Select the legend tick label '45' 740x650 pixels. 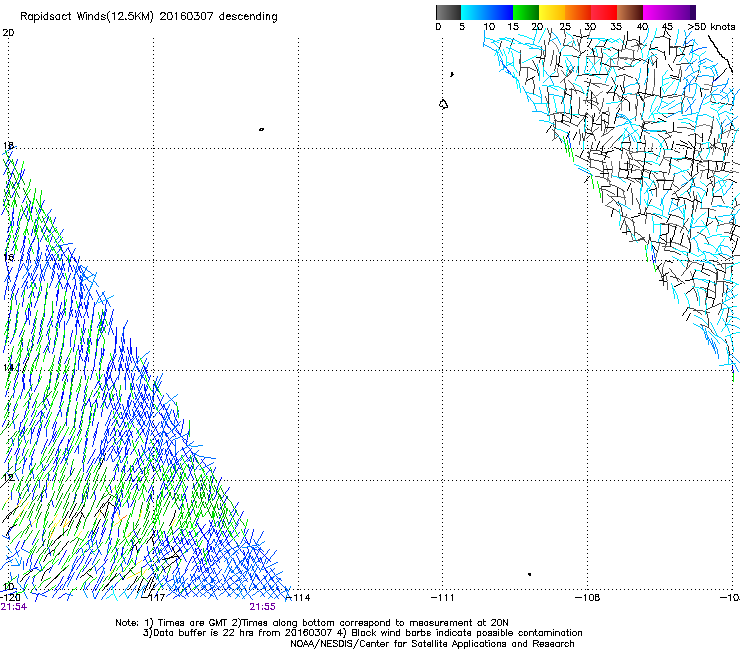(667, 27)
